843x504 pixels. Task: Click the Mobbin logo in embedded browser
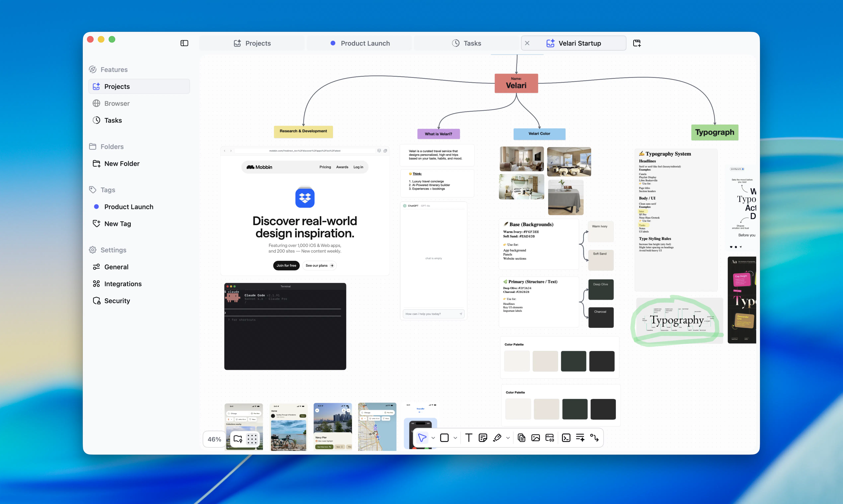point(259,167)
